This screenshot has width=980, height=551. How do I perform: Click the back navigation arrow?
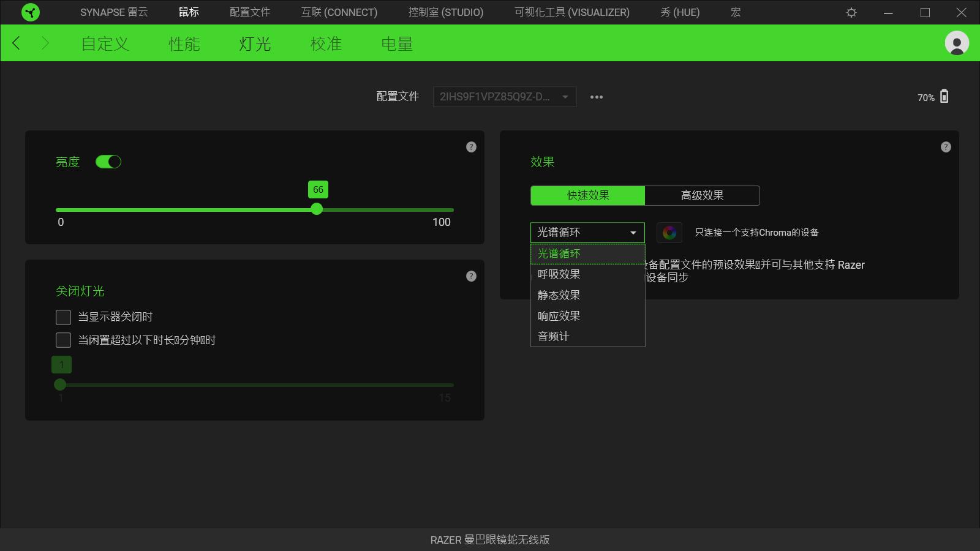(x=15, y=43)
